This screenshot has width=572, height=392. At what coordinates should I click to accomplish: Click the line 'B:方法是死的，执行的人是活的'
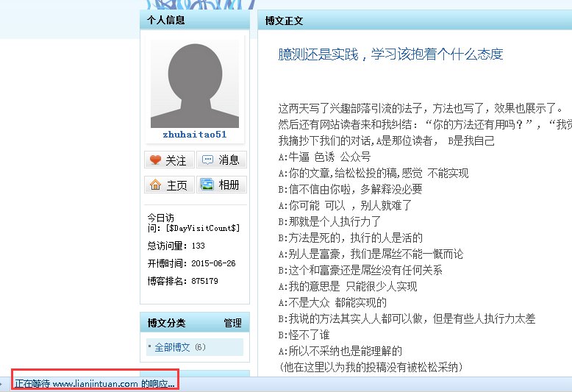(351, 238)
